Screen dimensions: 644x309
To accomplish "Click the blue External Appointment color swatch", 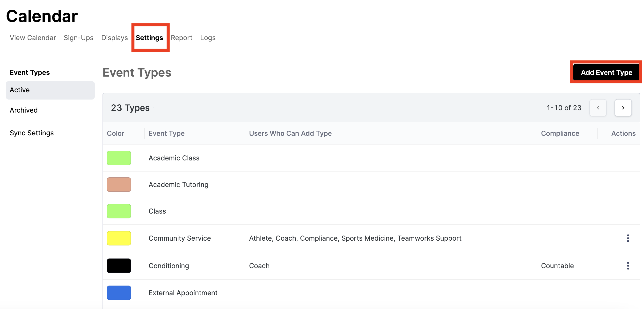I will tap(119, 293).
